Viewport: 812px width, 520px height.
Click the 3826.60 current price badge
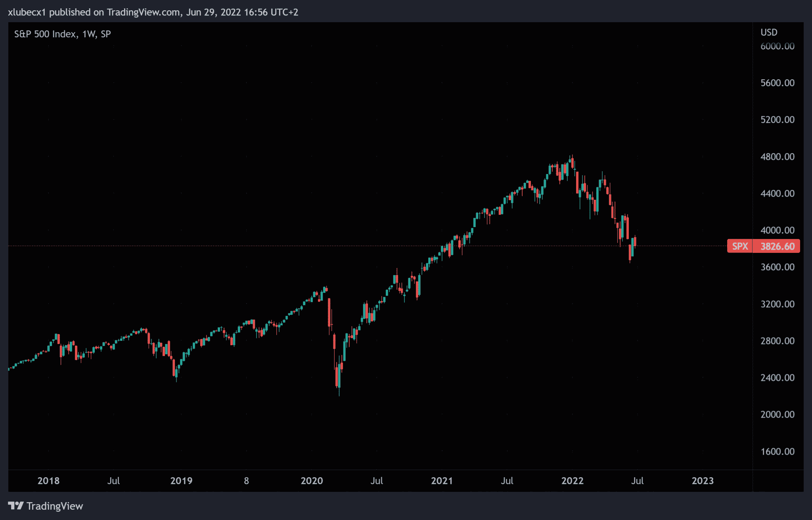(x=777, y=246)
